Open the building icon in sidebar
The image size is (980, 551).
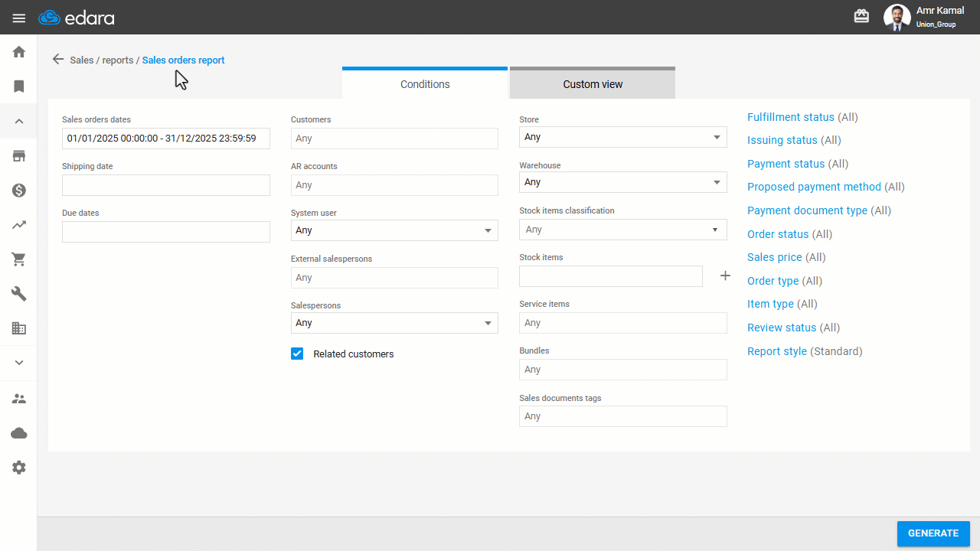pos(19,328)
